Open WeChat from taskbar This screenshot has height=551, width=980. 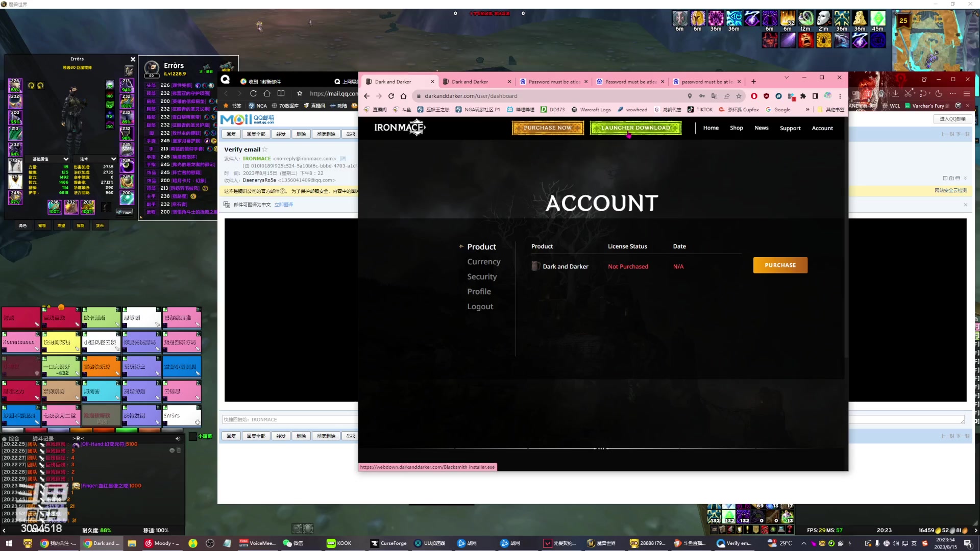coord(293,543)
